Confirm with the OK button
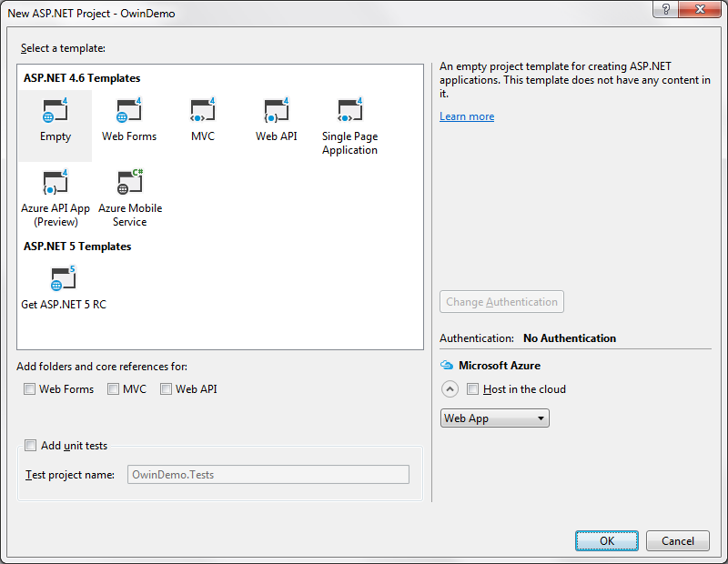The image size is (728, 564). pyautogui.click(x=607, y=540)
